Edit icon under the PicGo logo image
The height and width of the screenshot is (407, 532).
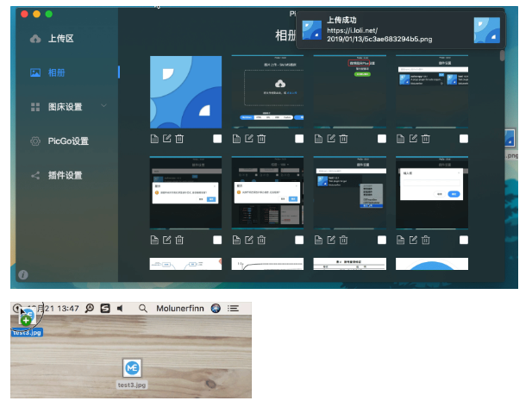[167, 138]
